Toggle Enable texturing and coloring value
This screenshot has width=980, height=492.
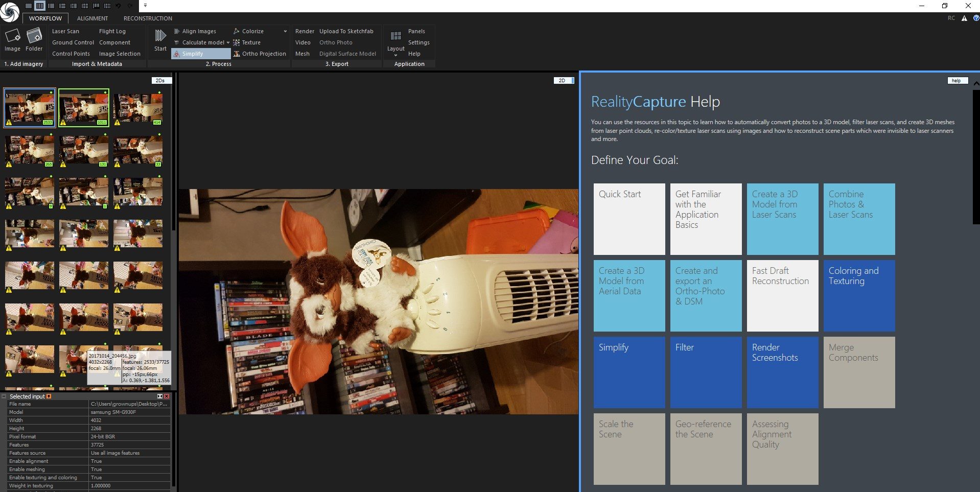coord(130,478)
